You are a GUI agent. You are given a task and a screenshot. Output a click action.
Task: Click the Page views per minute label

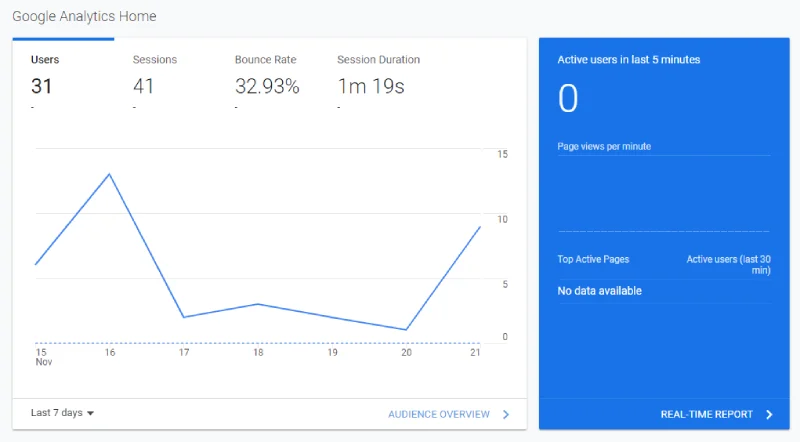click(x=604, y=146)
